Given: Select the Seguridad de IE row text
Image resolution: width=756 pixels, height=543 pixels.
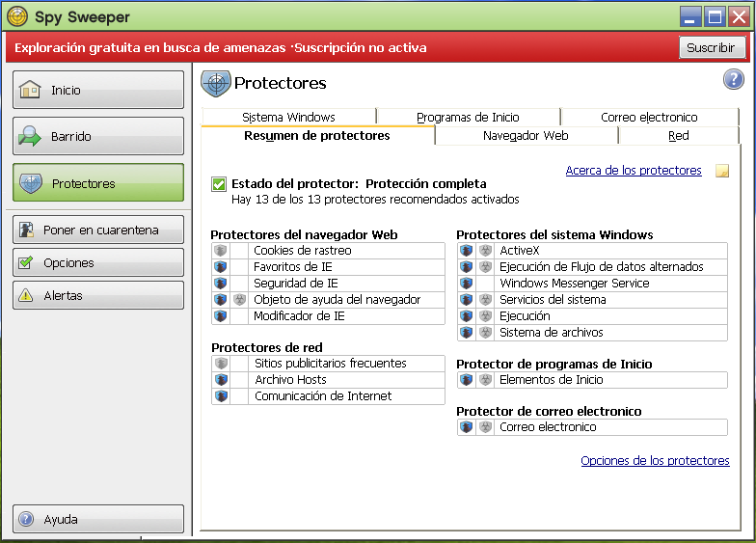Looking at the screenshot, I should [x=295, y=284].
